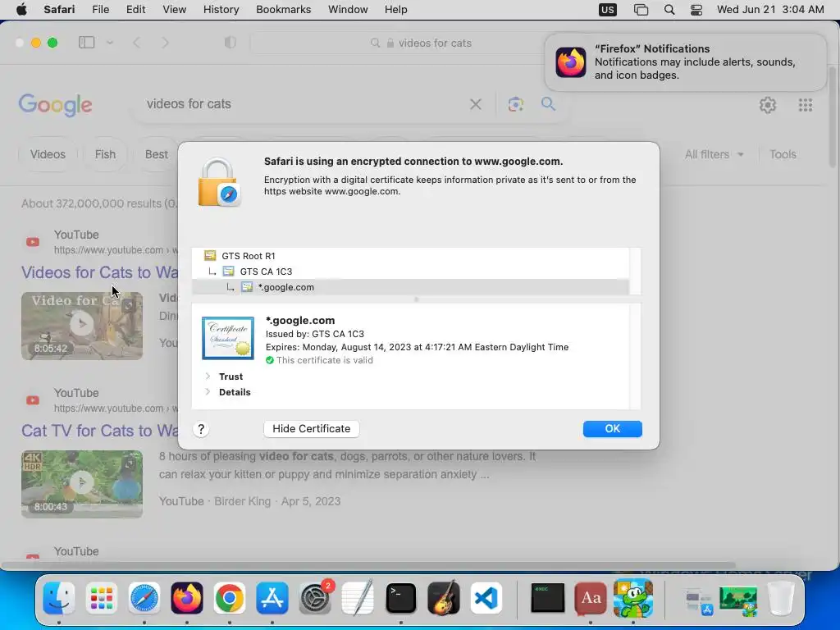The height and width of the screenshot is (630, 840).
Task: Open Launchpad from the Dock
Action: point(101,598)
